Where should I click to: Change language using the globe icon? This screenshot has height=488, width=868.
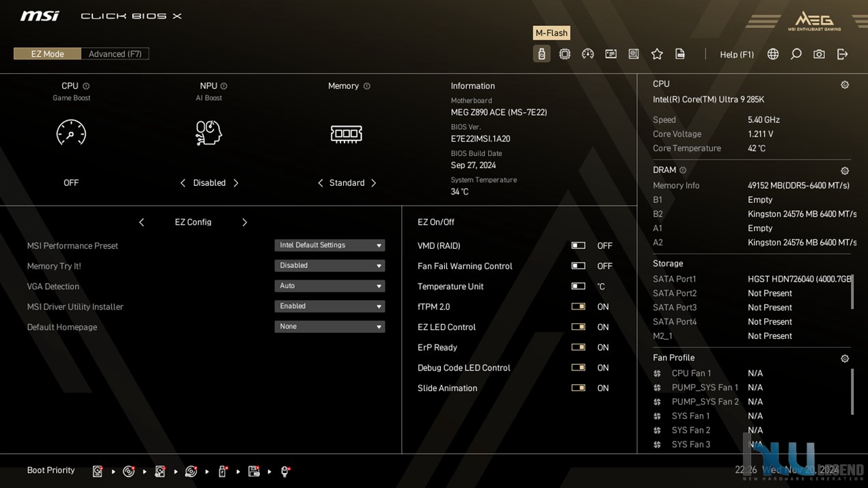(x=773, y=54)
